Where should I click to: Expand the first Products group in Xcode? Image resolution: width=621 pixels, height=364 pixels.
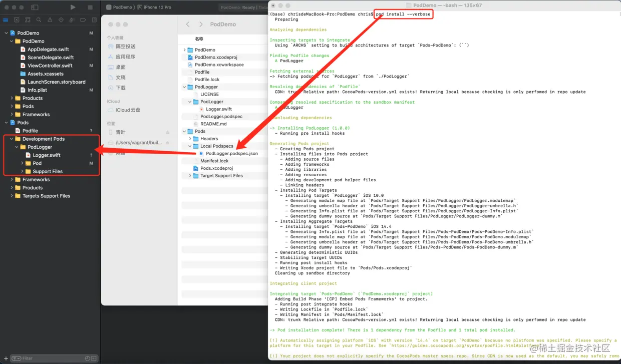point(12,98)
